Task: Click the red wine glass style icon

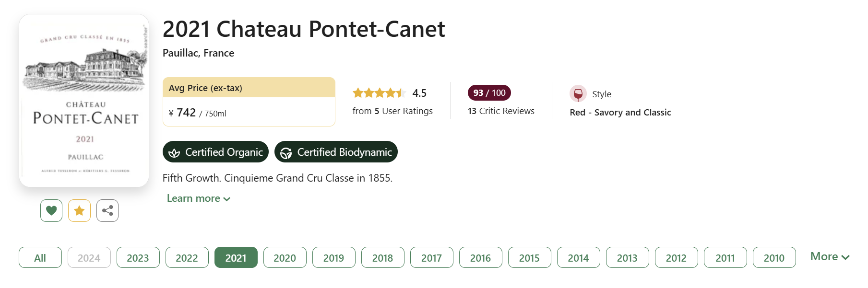Action: (578, 94)
